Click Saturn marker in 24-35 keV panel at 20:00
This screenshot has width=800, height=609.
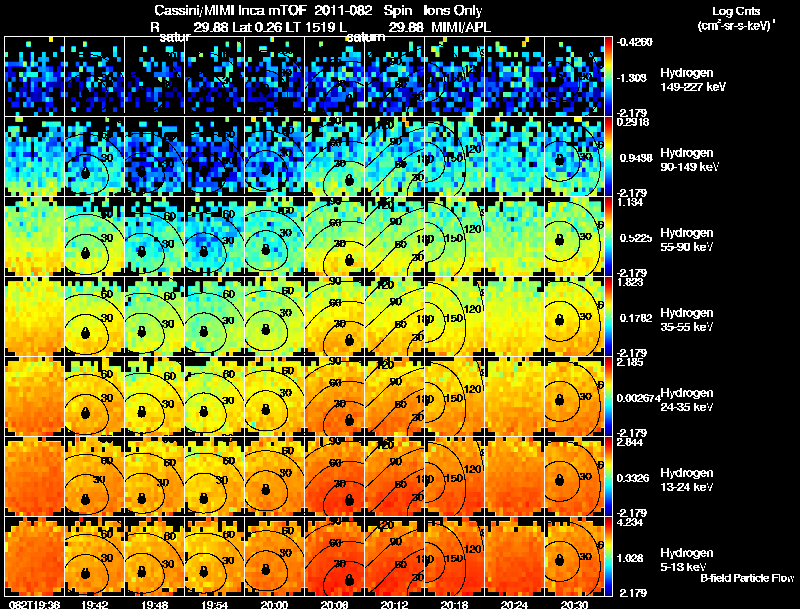click(265, 410)
